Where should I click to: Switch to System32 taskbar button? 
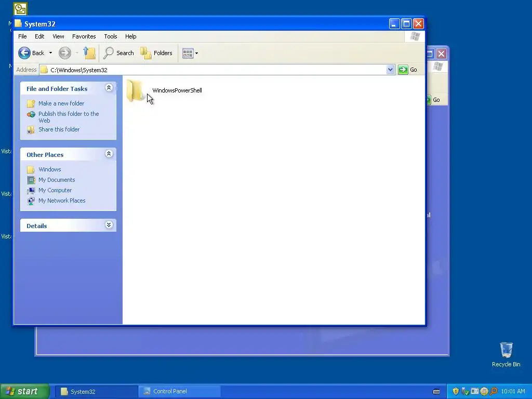click(96, 392)
